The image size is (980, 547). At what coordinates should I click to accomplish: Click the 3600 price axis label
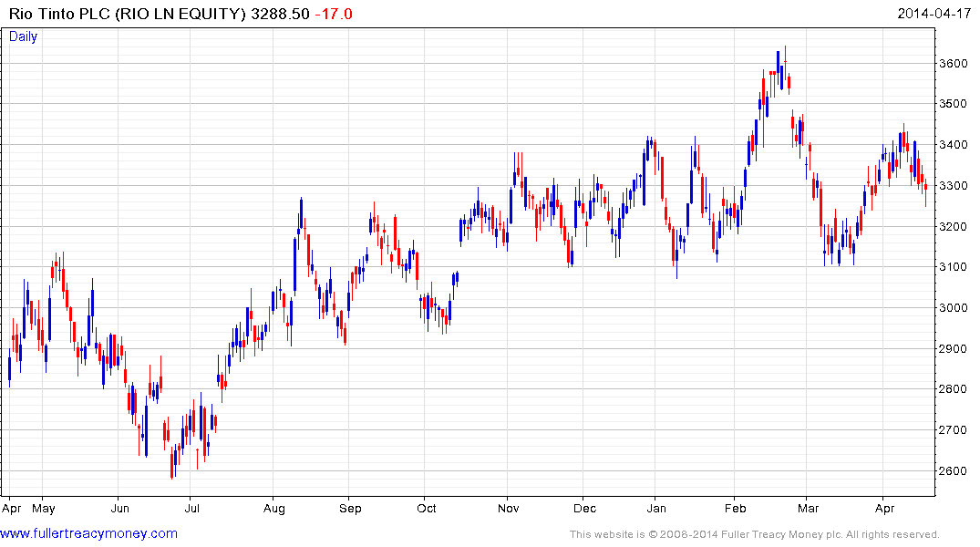click(954, 64)
